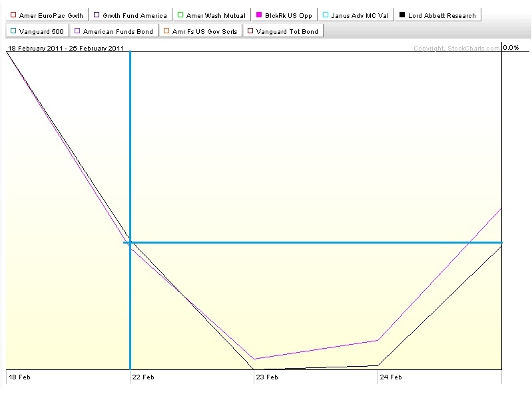Click the American Funds Bond legend label
Image resolution: width=532 pixels, height=396 pixels.
[x=118, y=31]
